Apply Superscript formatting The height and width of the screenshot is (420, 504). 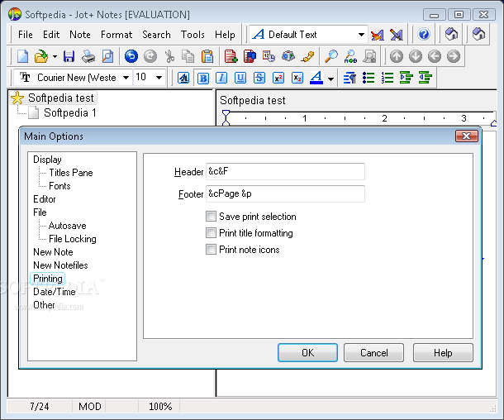tap(278, 78)
